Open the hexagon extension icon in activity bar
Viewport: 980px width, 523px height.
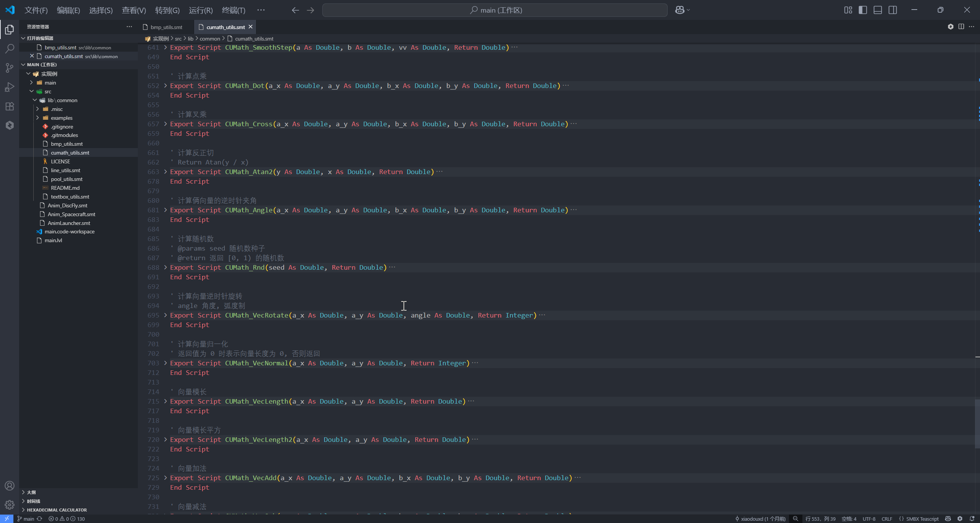(10, 125)
